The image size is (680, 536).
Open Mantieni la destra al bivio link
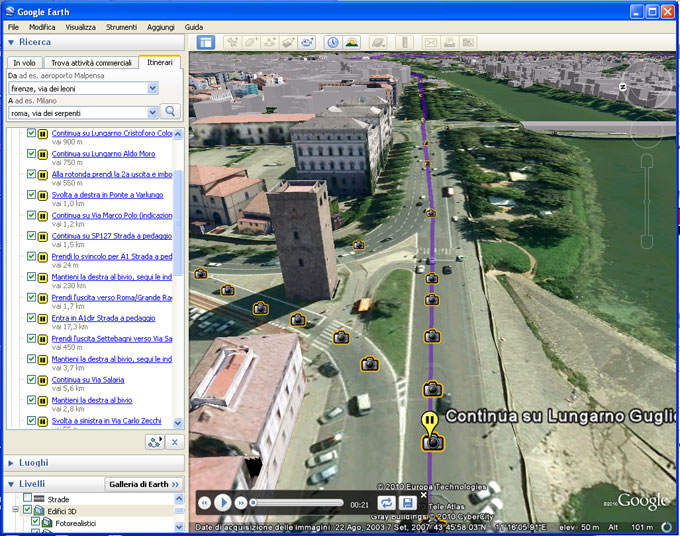pos(92,400)
